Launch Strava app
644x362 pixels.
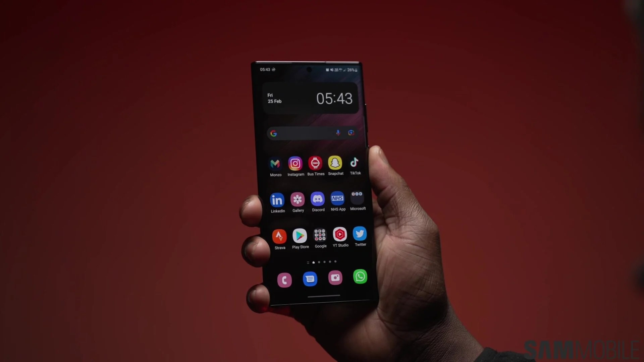(x=279, y=236)
